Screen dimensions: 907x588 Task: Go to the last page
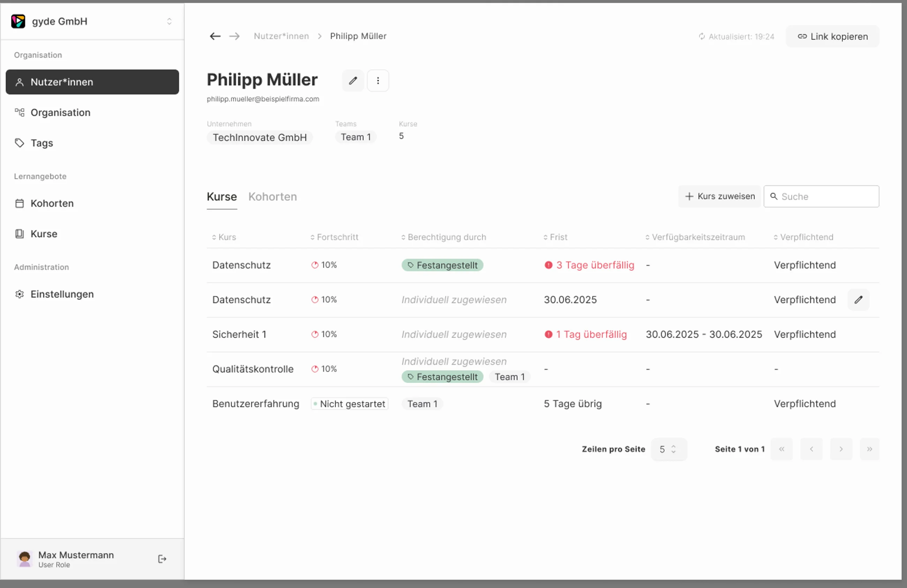(870, 449)
